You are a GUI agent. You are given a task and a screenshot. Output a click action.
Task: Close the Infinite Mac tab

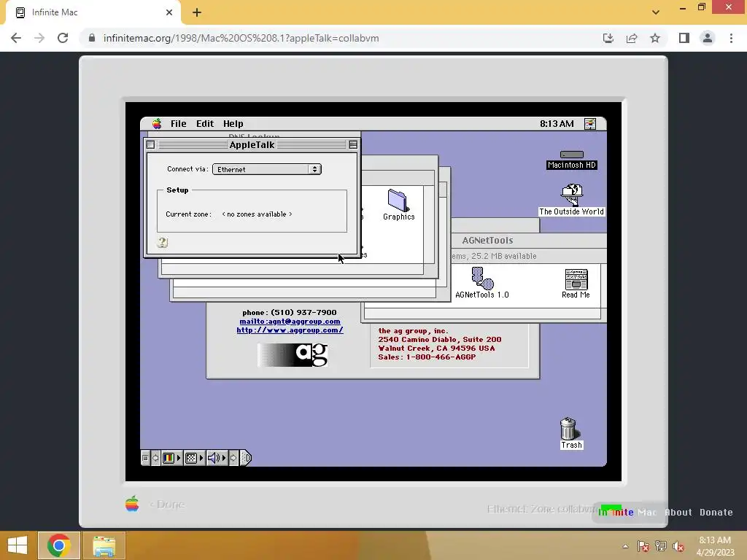(169, 12)
